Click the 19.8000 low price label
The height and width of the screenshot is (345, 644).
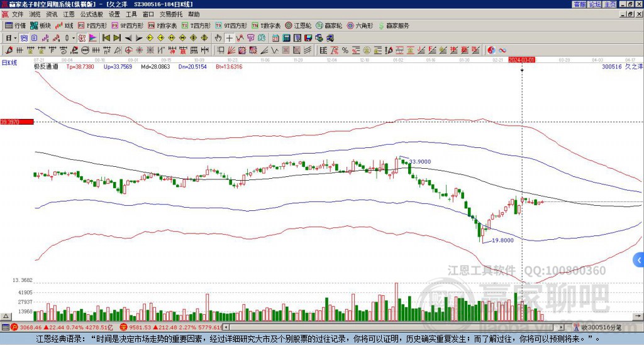tap(502, 240)
